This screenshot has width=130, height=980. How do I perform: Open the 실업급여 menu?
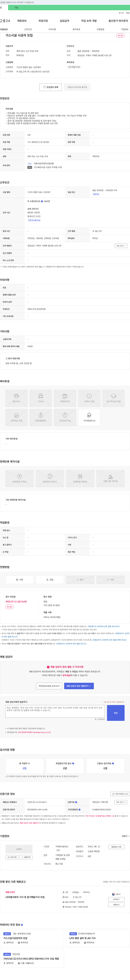click(64, 21)
